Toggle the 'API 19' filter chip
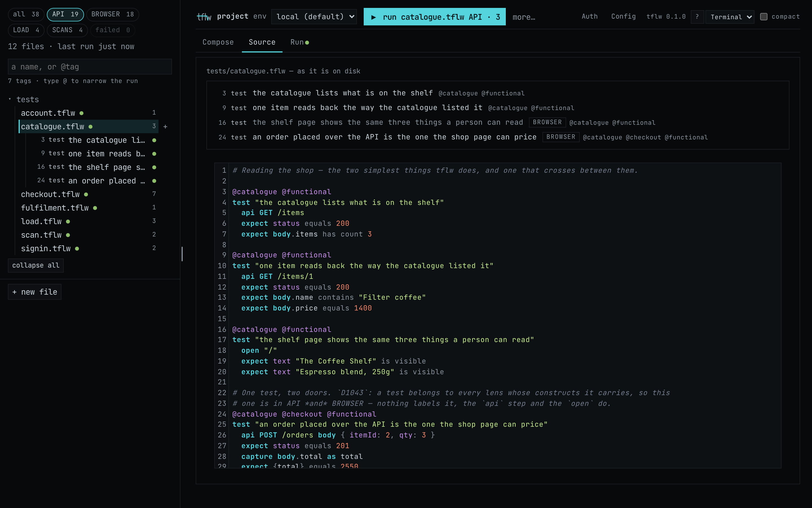This screenshot has height=508, width=812. click(x=65, y=14)
